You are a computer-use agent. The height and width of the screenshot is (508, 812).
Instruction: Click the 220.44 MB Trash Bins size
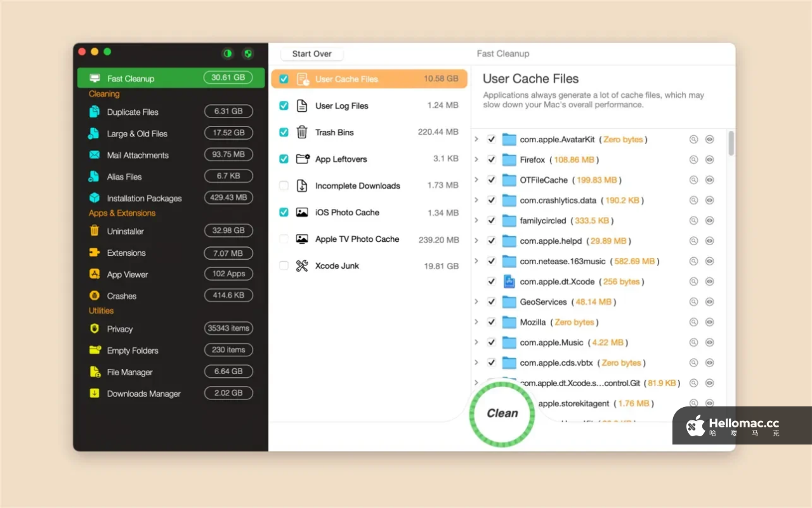438,132
